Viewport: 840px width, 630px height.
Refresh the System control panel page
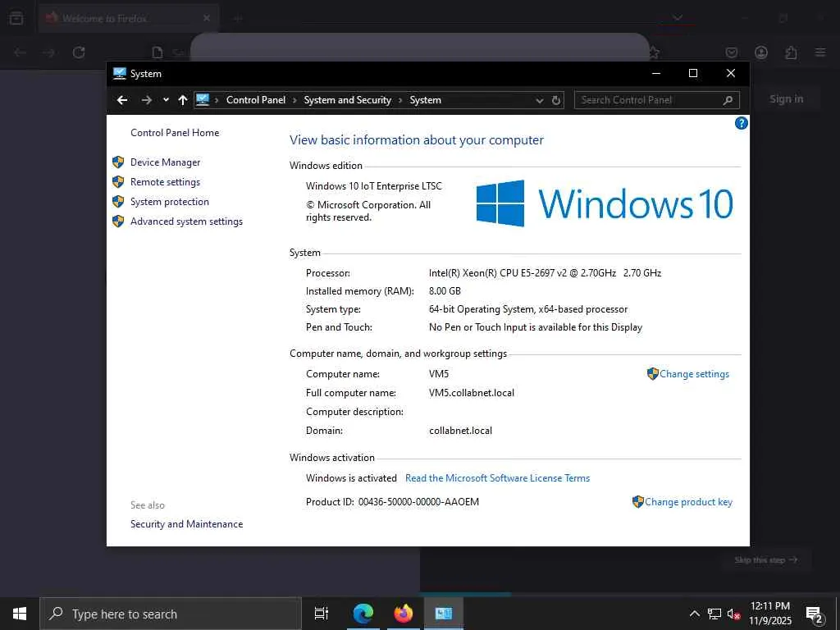(x=556, y=100)
